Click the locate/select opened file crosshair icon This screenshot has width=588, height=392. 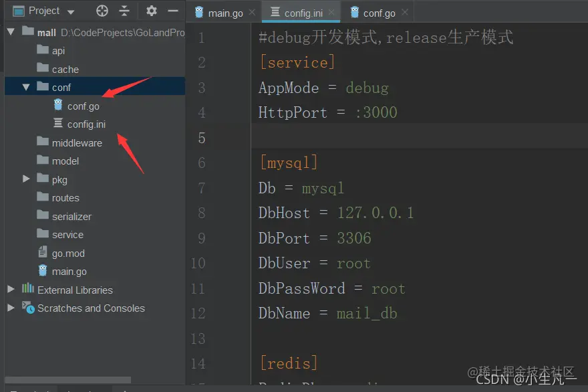(x=102, y=11)
